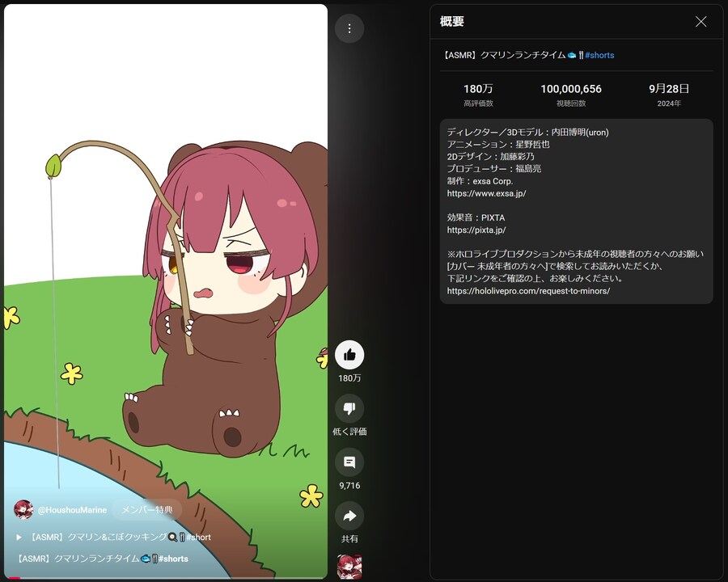The width and height of the screenshot is (728, 582).
Task: Click the 低く評価 label under the dislike button
Action: (349, 432)
